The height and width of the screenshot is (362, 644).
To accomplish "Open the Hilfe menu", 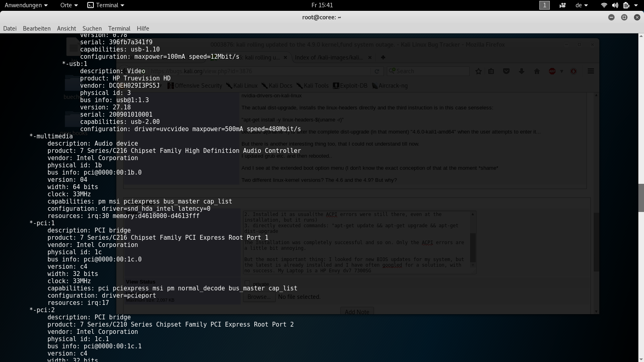I will pos(143,29).
